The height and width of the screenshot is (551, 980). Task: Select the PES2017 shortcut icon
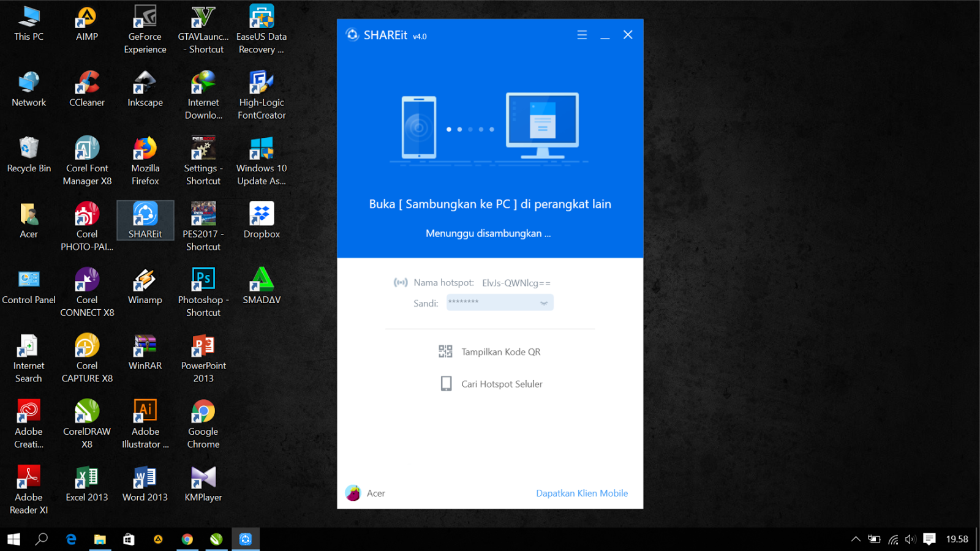tap(203, 227)
